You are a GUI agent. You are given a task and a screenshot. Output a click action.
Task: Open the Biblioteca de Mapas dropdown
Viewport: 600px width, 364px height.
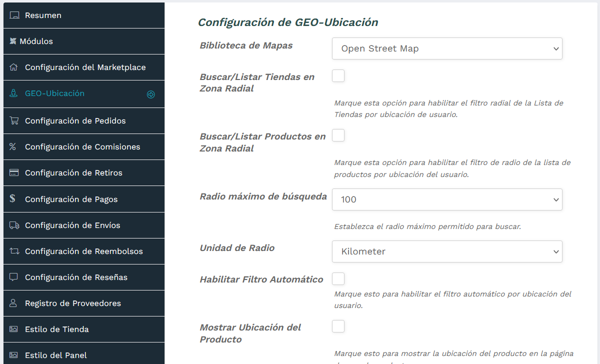click(x=447, y=48)
